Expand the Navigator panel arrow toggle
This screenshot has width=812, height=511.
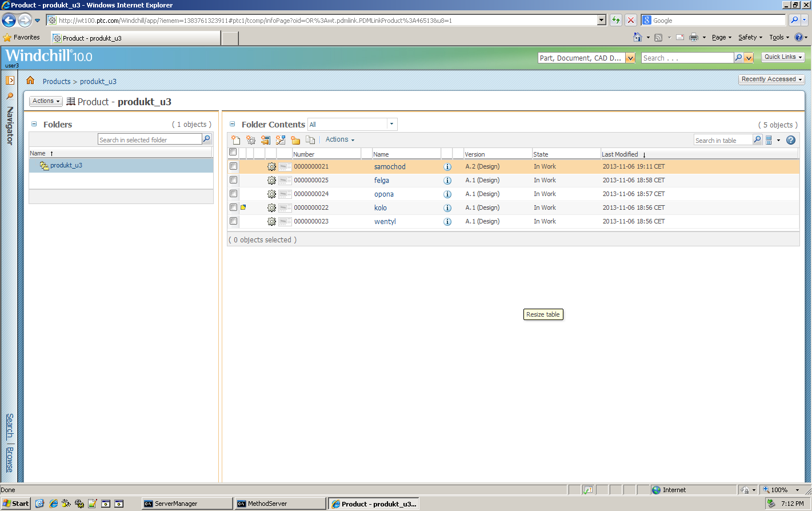click(x=10, y=81)
